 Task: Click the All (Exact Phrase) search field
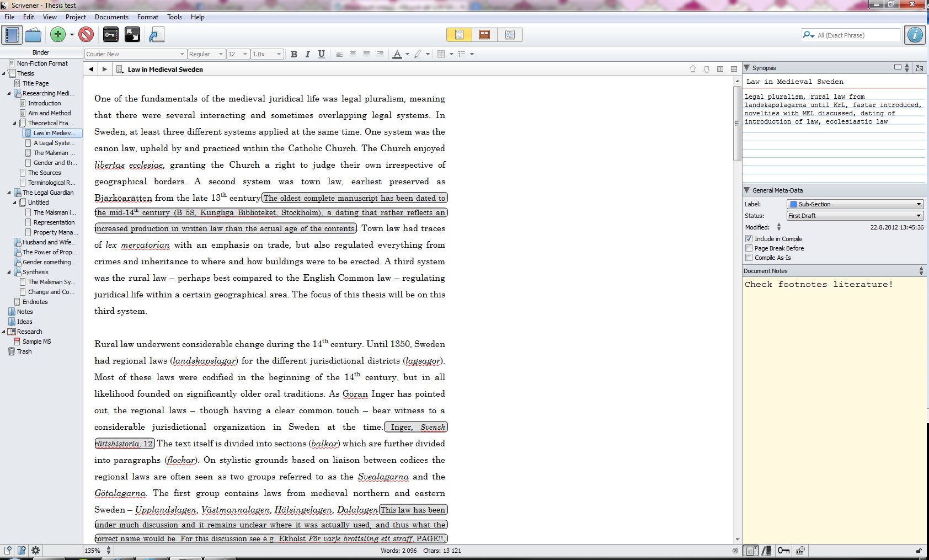tap(857, 35)
